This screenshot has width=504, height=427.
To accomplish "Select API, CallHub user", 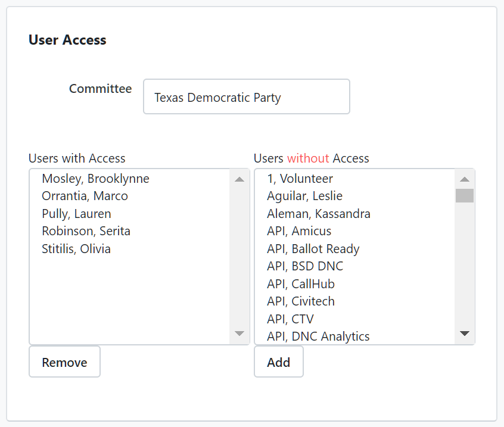I will tap(300, 284).
